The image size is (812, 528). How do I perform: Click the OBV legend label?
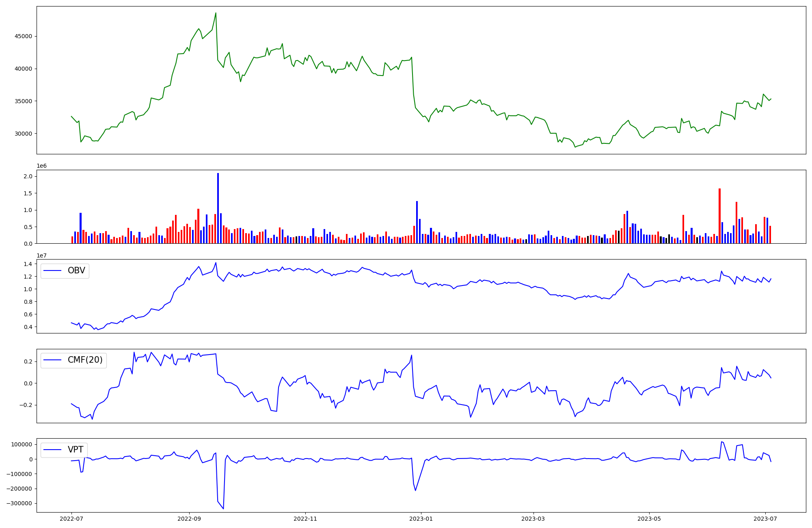pos(76,271)
